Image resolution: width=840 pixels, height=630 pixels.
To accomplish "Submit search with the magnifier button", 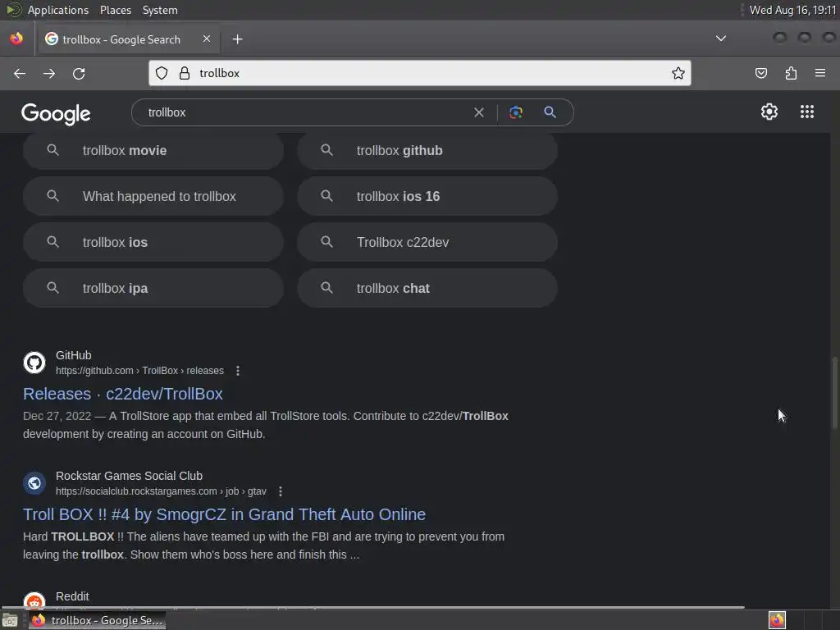I will pyautogui.click(x=550, y=112).
